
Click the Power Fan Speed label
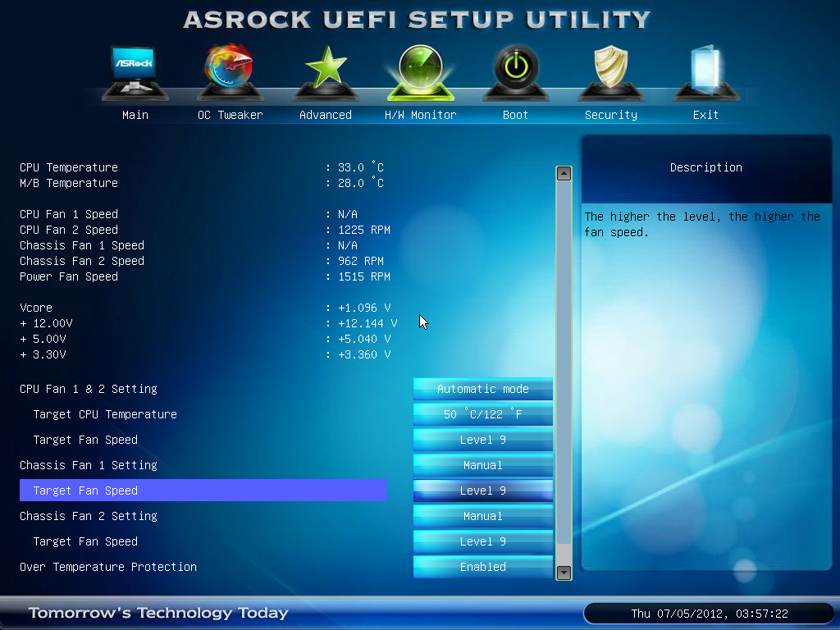tap(69, 276)
